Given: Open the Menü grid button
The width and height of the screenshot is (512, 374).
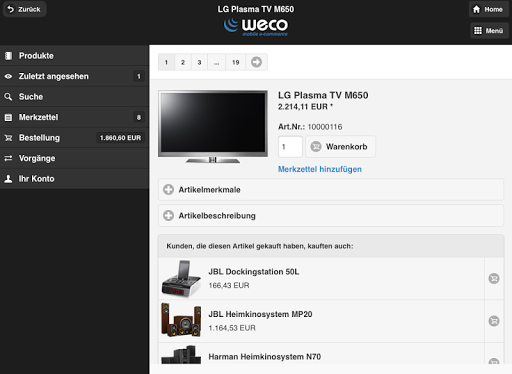Looking at the screenshot, I should [x=489, y=31].
